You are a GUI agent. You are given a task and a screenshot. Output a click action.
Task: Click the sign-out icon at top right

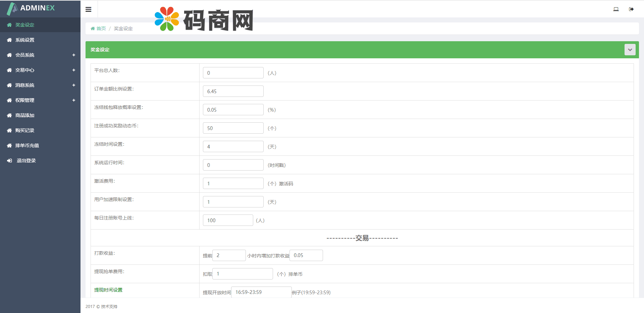(631, 9)
